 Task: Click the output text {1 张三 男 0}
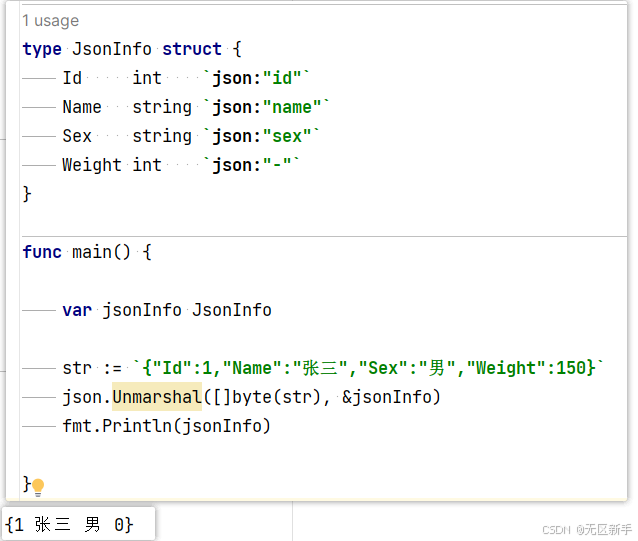tap(69, 525)
